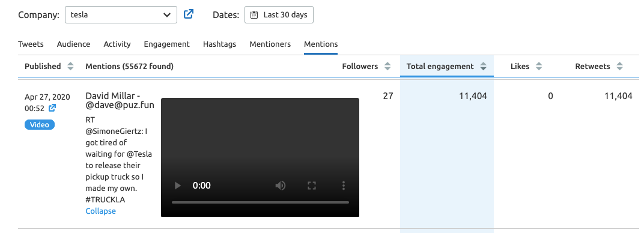
Task: Click the 0:00 video timestamp
Action: point(202,186)
